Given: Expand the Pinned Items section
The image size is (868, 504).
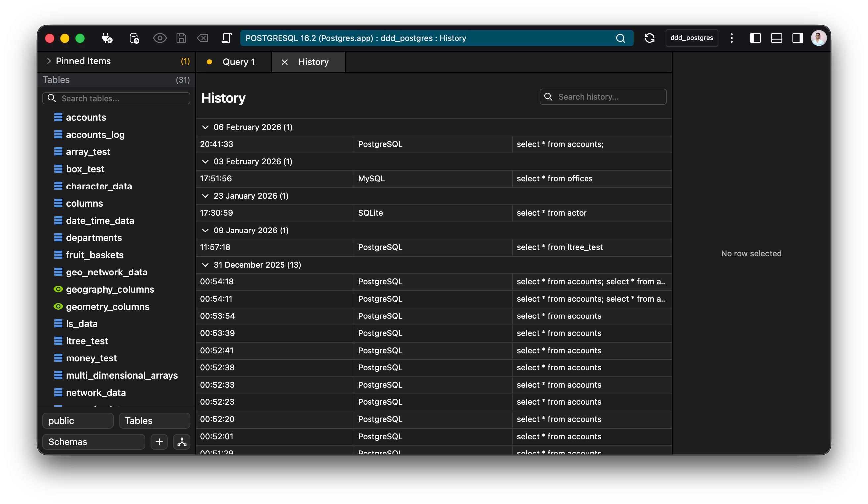Looking at the screenshot, I should [x=49, y=61].
